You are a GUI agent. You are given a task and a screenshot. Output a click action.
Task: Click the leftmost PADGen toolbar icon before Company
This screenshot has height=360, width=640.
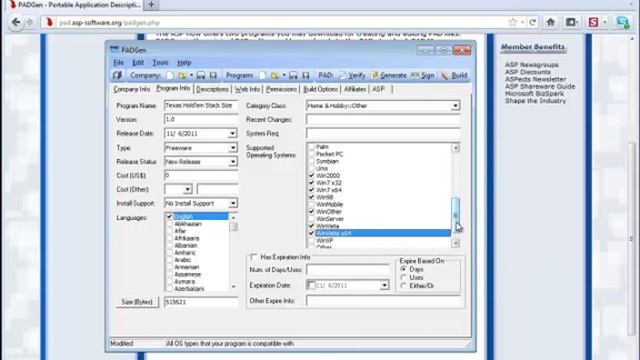point(118,76)
